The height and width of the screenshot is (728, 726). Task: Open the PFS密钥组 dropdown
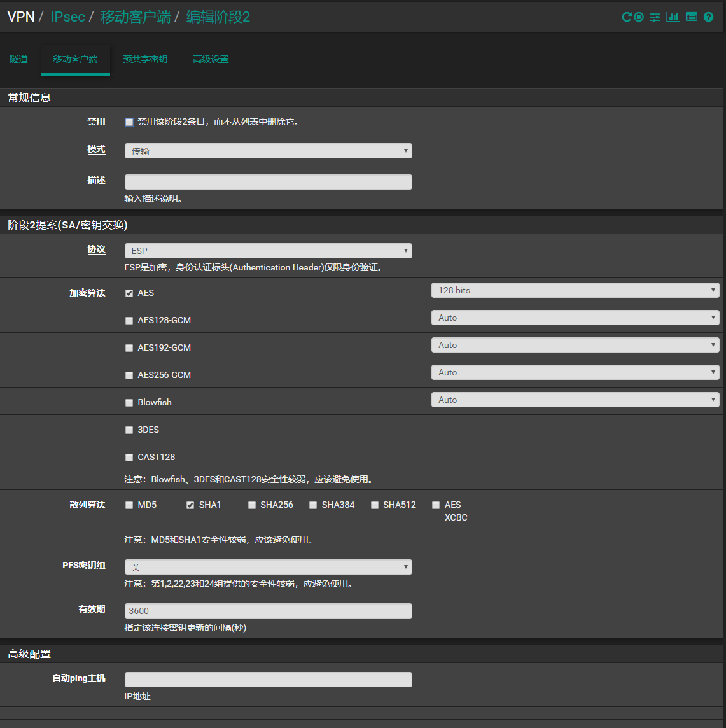pos(268,567)
